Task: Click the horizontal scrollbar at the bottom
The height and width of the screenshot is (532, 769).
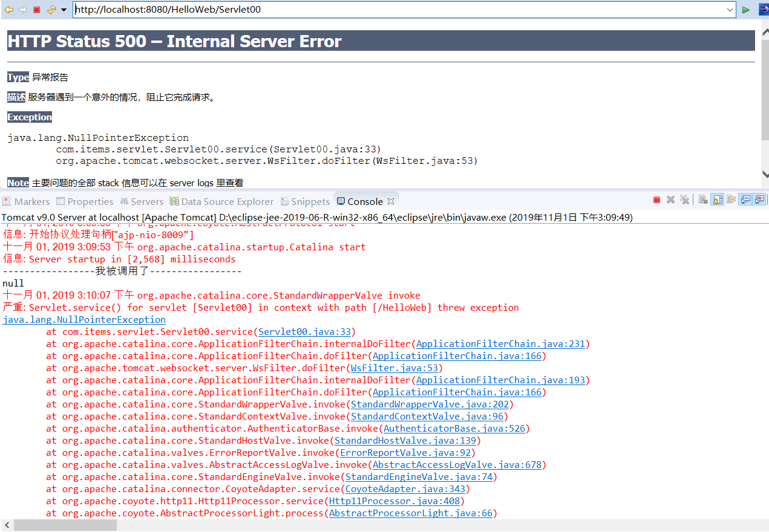Action: 67,525
